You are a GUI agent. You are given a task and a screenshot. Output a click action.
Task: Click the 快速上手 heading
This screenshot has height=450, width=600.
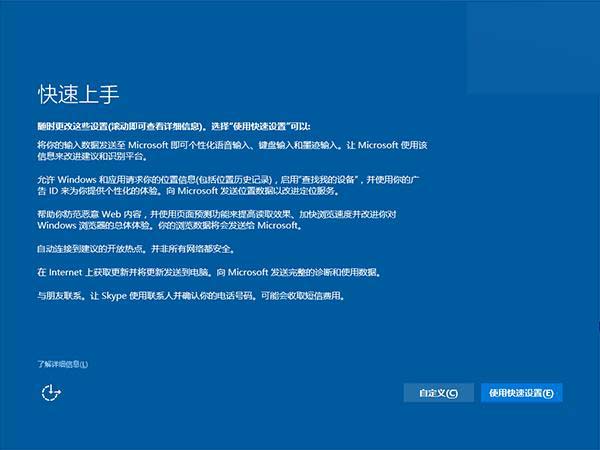(78, 94)
